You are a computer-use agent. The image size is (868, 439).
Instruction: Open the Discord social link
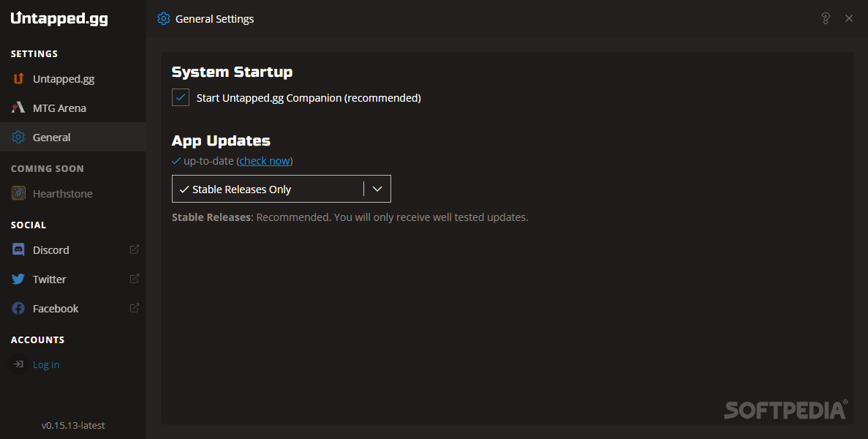tap(73, 249)
